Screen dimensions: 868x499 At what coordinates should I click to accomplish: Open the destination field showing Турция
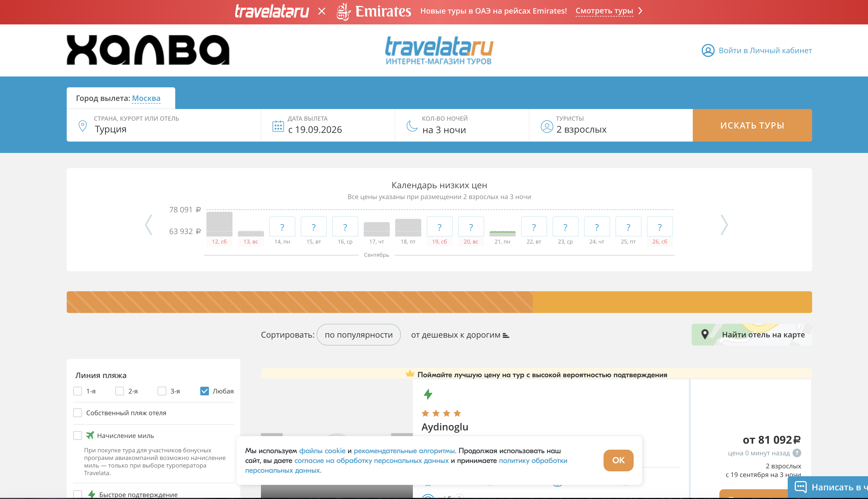coord(164,125)
